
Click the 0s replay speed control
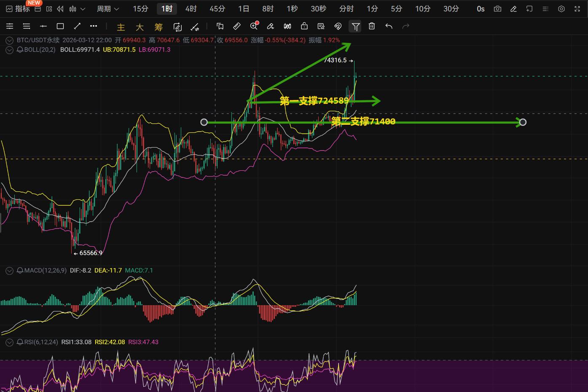(x=480, y=8)
